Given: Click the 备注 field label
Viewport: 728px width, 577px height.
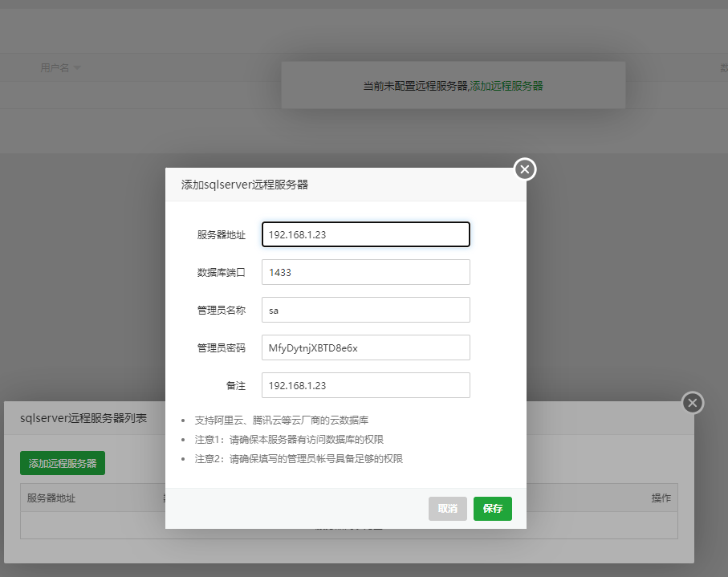Looking at the screenshot, I should pos(236,386).
